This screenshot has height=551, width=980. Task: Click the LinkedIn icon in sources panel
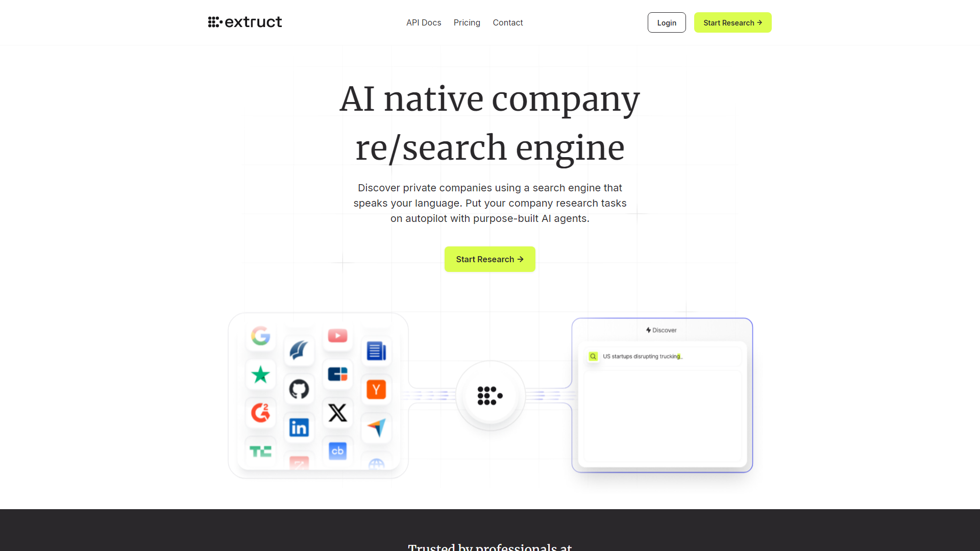(298, 427)
